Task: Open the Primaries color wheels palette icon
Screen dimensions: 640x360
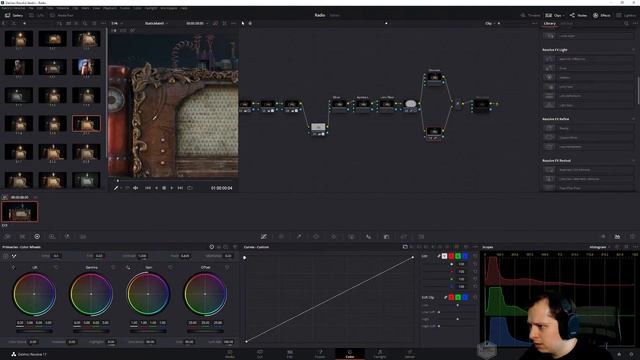Action: [x=37, y=236]
